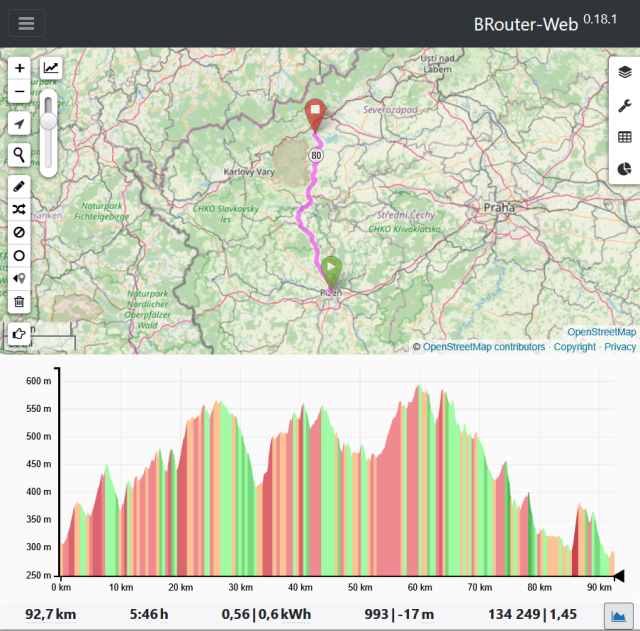Click the Praha label on map
The height and width of the screenshot is (631, 640).
click(499, 208)
